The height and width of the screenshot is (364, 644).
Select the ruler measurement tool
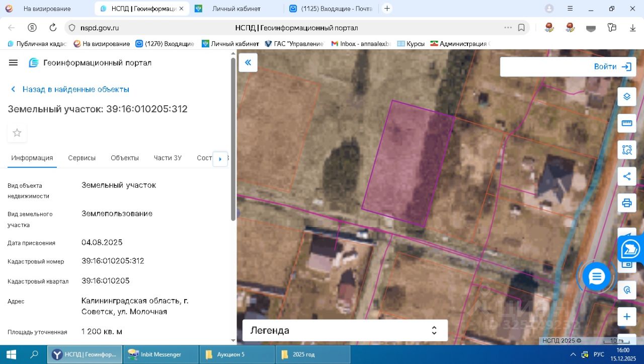tap(627, 123)
